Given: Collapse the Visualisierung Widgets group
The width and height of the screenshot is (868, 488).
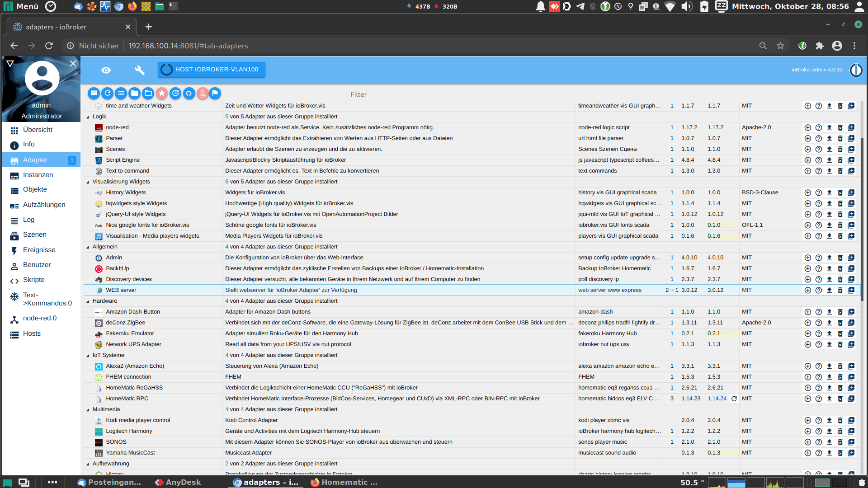Looking at the screenshot, I should pos(88,182).
